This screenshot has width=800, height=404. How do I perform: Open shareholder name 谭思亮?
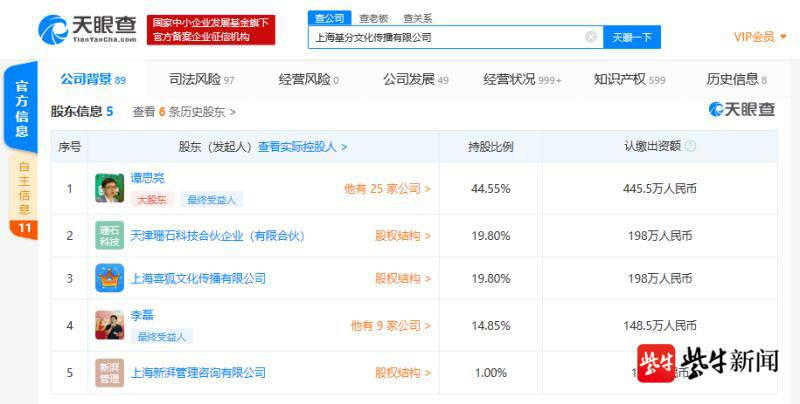tap(147, 178)
